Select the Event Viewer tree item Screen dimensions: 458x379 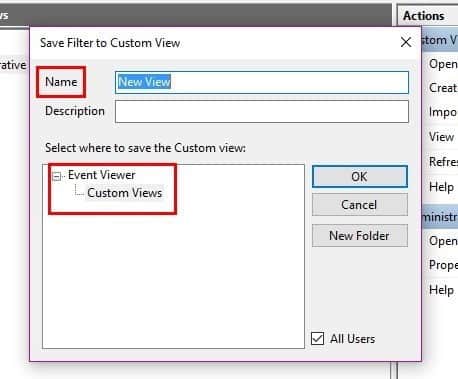coord(101,175)
